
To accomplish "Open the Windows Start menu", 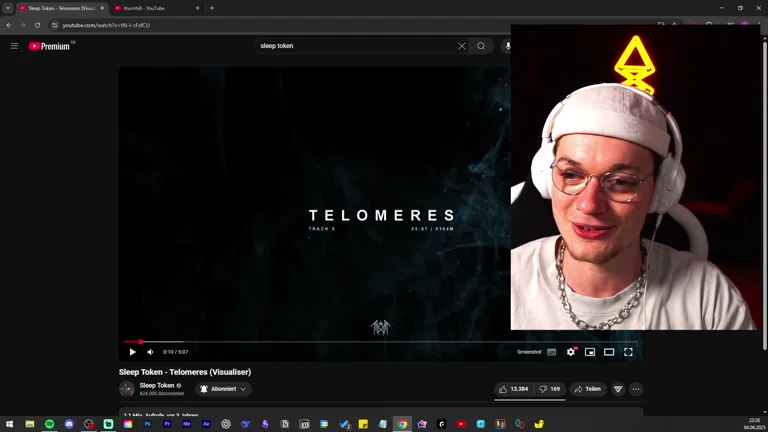I will tap(10, 424).
